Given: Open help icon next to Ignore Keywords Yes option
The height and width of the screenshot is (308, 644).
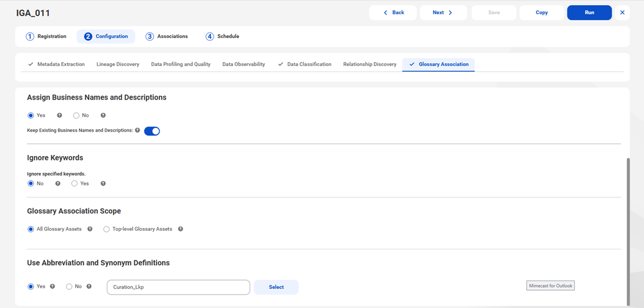Looking at the screenshot, I should coord(103,183).
